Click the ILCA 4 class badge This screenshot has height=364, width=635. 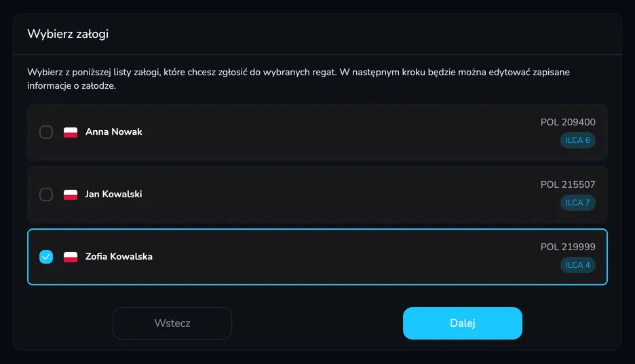pos(578,265)
